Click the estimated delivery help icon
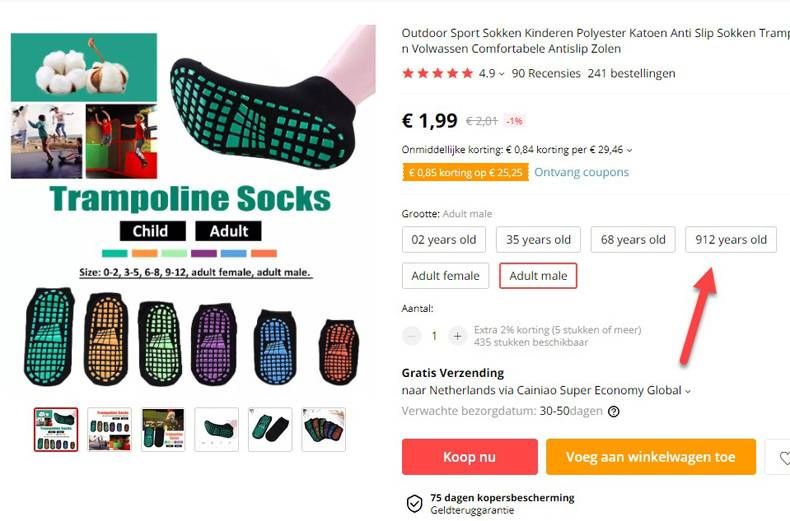This screenshot has width=790, height=521. point(613,411)
